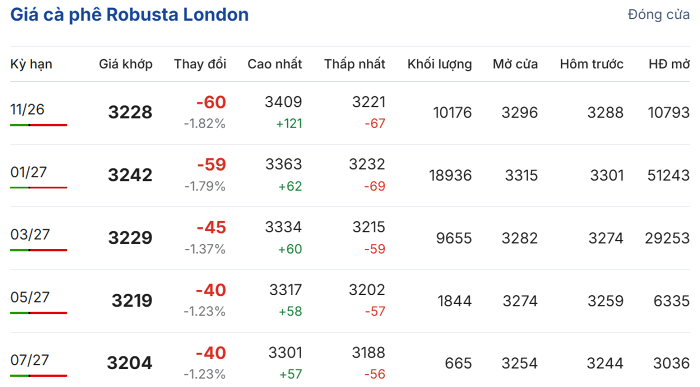Open the 05/27 contract row

pos(350,300)
